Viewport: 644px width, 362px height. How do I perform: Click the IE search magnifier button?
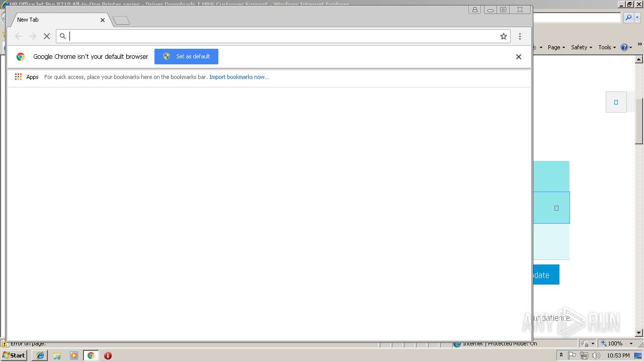click(x=628, y=18)
